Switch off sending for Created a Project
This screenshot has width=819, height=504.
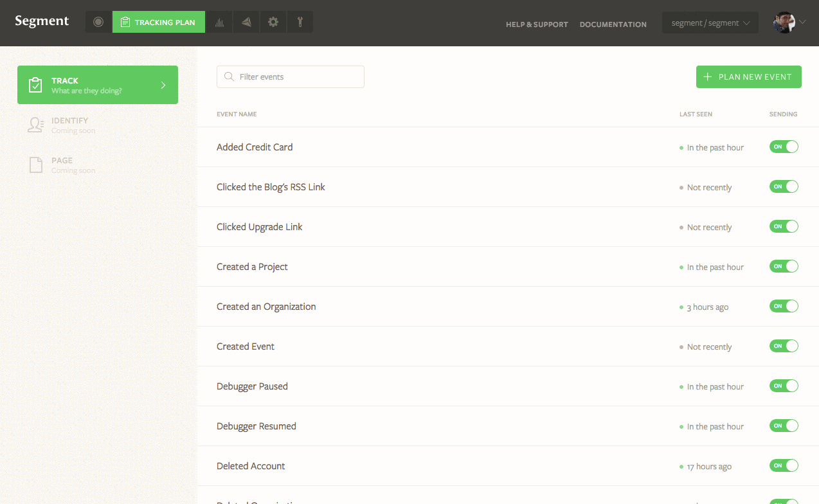784,266
